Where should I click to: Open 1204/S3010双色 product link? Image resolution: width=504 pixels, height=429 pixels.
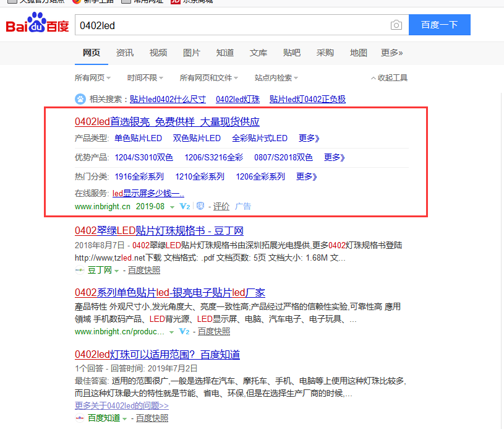pyautogui.click(x=144, y=157)
